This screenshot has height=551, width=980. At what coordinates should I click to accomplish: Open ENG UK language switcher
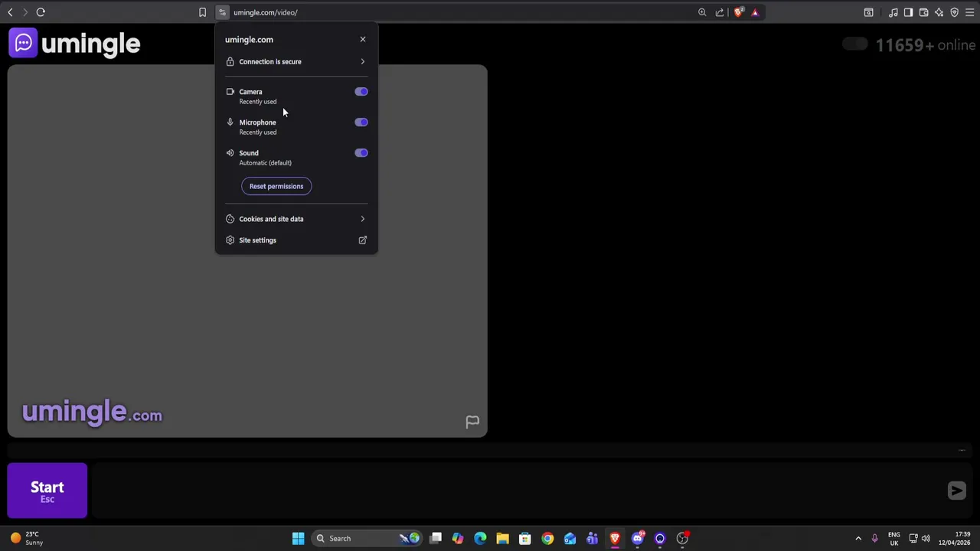coord(894,538)
